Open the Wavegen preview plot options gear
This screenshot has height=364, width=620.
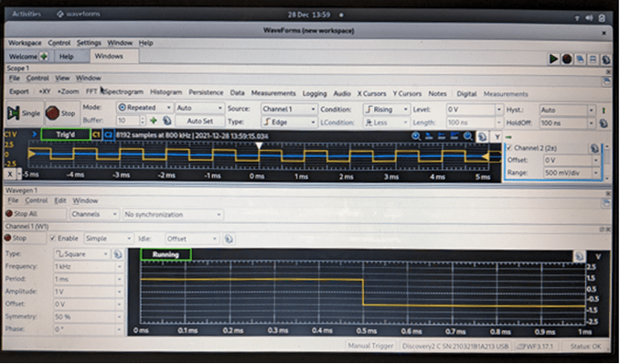pyautogui.click(x=579, y=256)
